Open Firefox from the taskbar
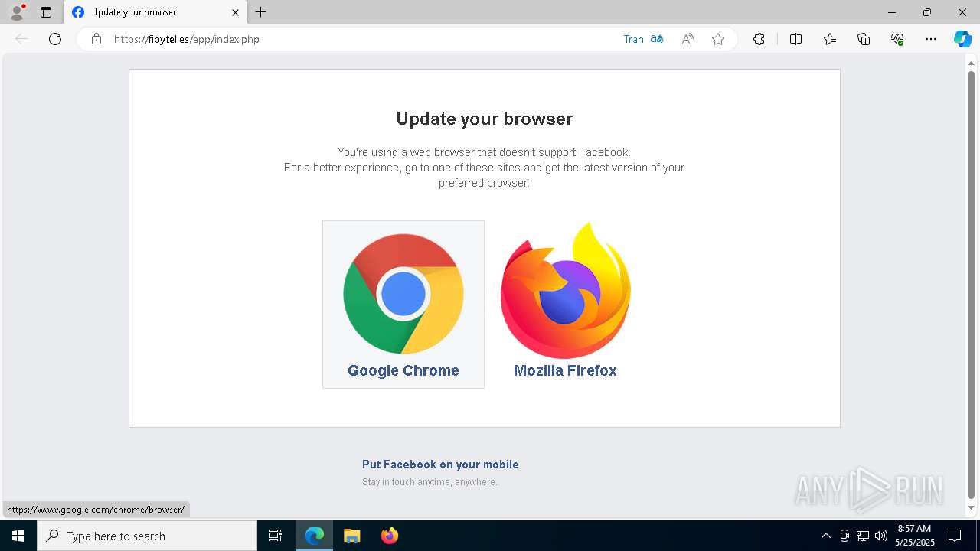 point(389,536)
